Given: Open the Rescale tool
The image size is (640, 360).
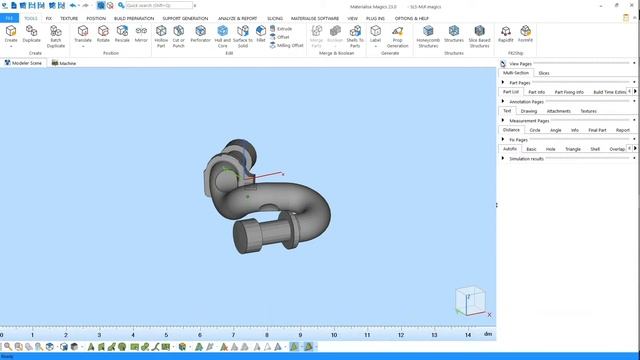Looking at the screenshot, I should (x=122, y=33).
